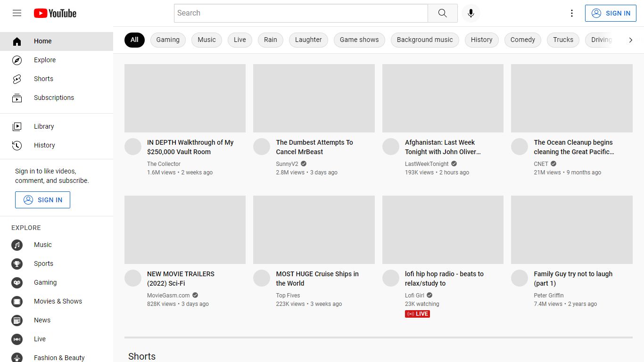644x362 pixels.
Task: Select the Live filter chip
Action: tap(240, 40)
